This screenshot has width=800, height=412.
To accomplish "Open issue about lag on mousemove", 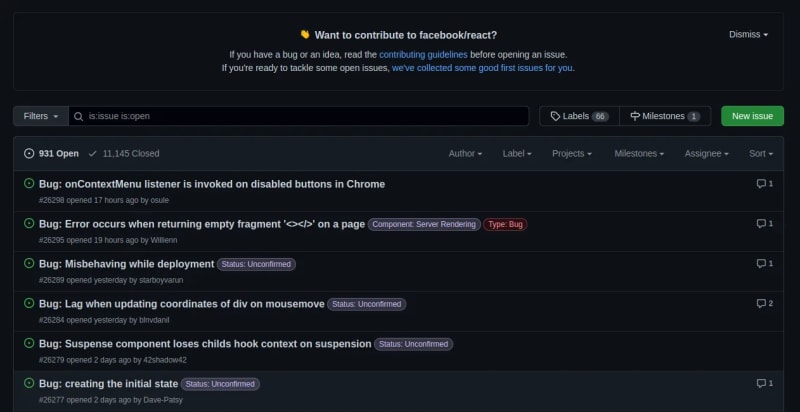I will [x=182, y=304].
